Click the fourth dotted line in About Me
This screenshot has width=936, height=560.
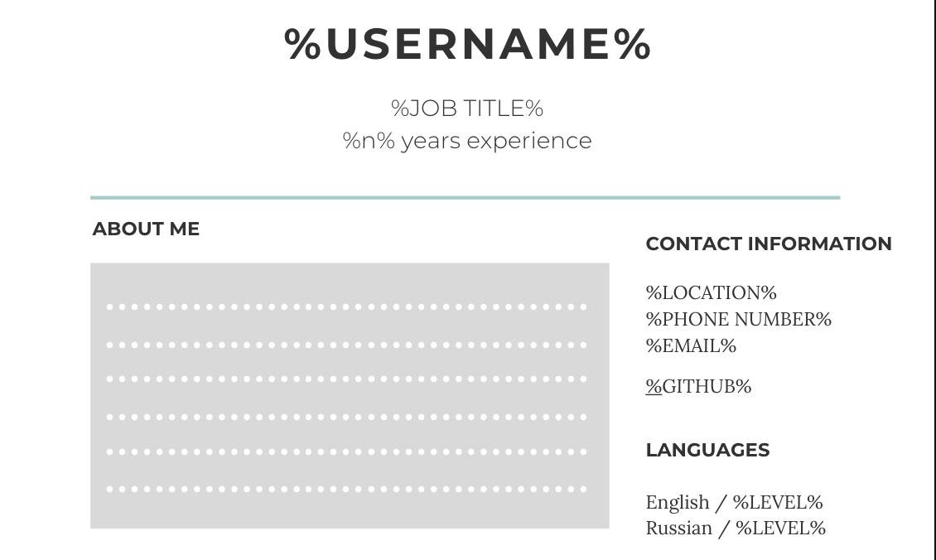(347, 417)
